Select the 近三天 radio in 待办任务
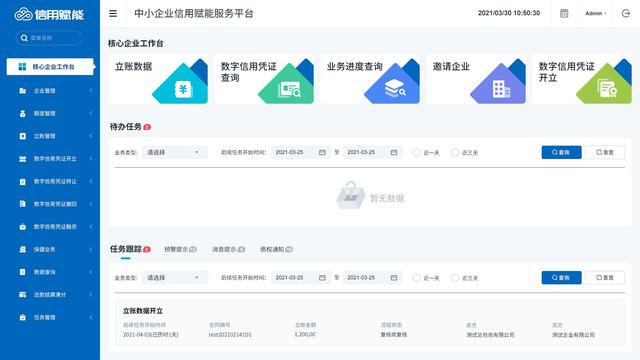Image resolution: width=640 pixels, height=360 pixels. (455, 153)
